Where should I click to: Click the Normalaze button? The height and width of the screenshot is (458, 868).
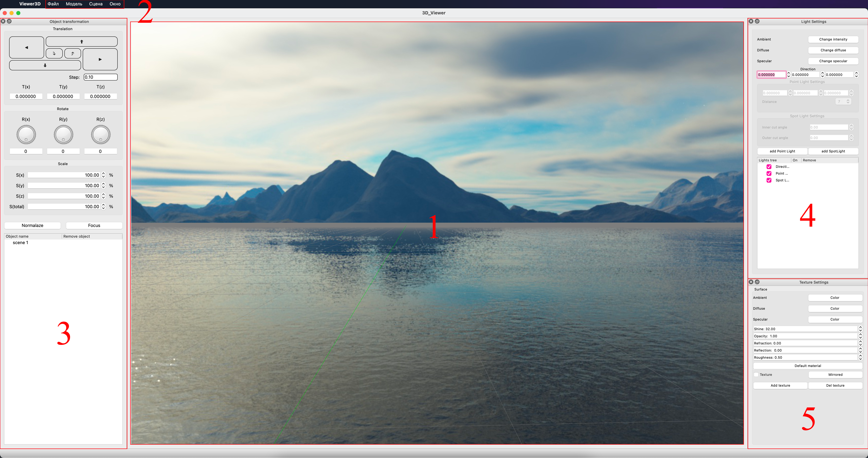33,225
